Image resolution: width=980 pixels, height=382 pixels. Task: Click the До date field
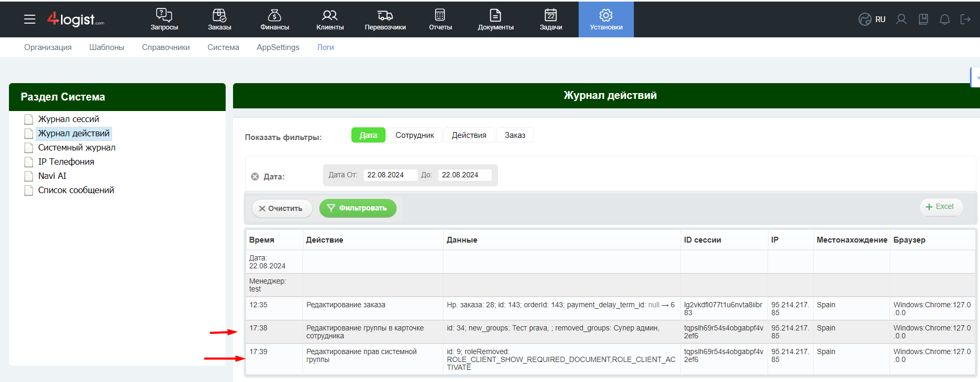click(464, 175)
